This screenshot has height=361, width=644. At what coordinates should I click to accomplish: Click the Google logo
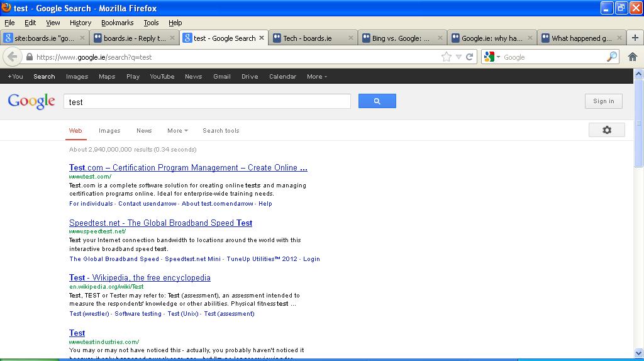click(31, 101)
